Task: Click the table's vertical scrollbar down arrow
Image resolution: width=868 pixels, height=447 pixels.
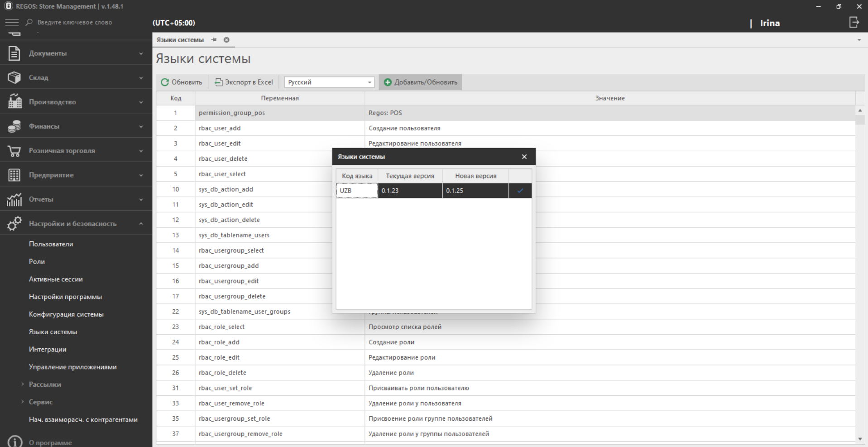Action: tap(860, 439)
